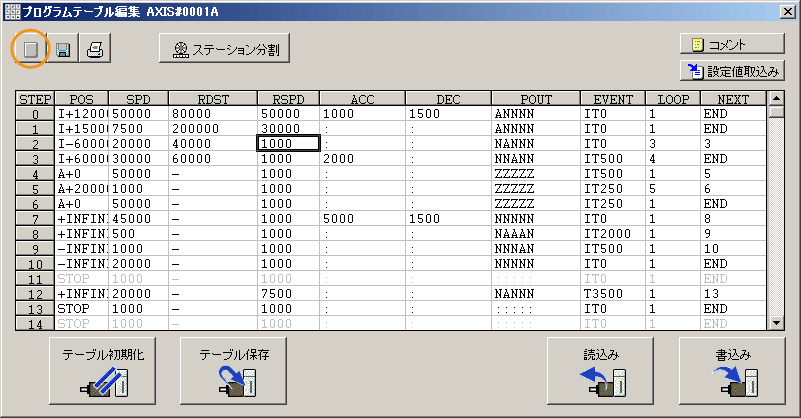Open the コメント button
Image resolution: width=801 pixels, height=418 pixels.
click(732, 45)
